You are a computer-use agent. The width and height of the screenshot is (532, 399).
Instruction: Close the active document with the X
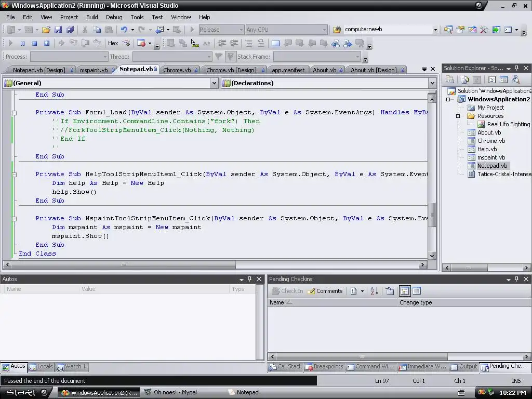click(x=433, y=69)
